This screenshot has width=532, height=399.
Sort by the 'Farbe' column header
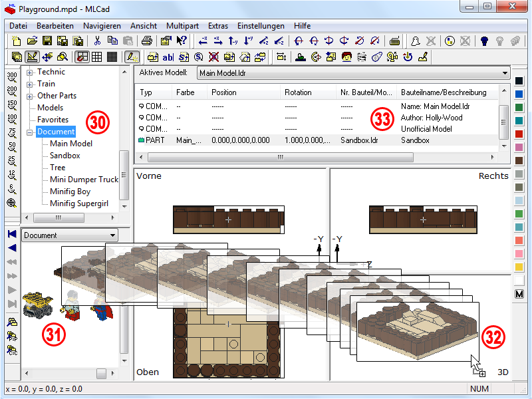point(190,92)
